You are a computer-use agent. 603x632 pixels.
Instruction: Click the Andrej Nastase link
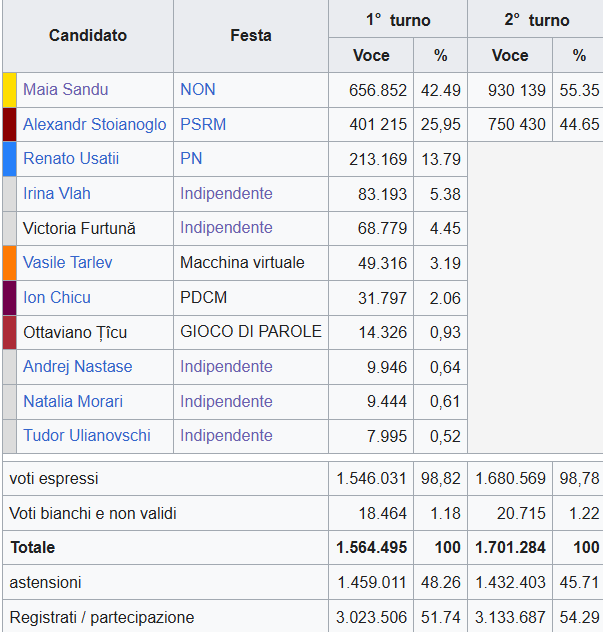pyautogui.click(x=77, y=367)
